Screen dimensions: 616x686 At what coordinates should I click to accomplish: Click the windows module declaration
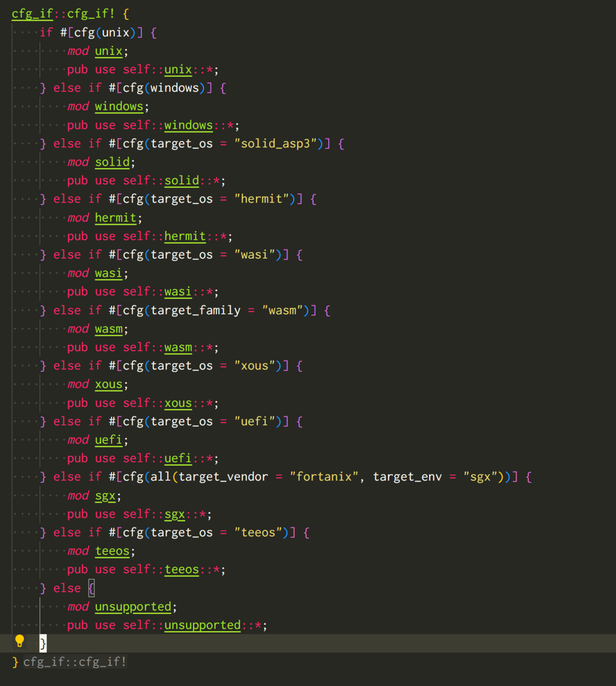pyautogui.click(x=119, y=106)
